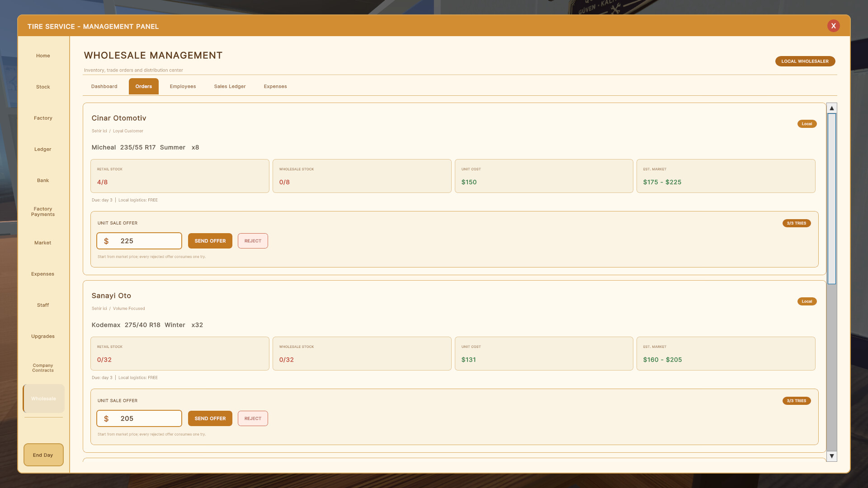The width and height of the screenshot is (868, 488).
Task: Open the Sales Ledger tab
Action: tap(230, 86)
